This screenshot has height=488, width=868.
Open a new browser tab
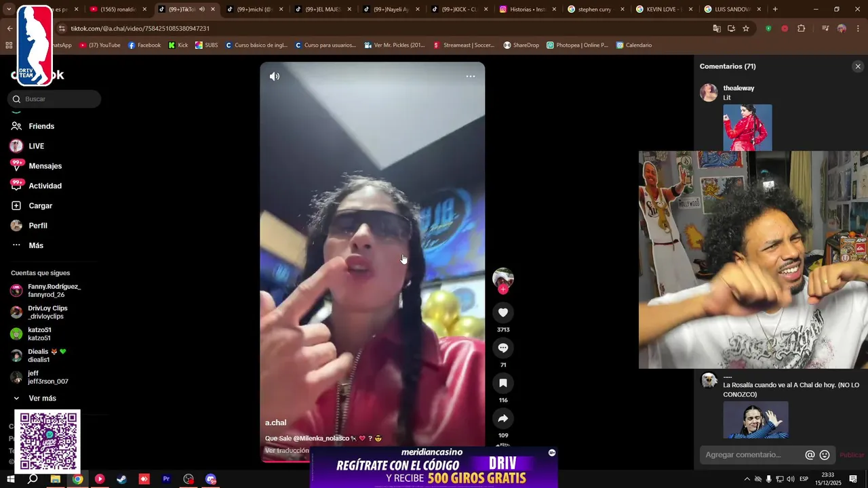pyautogui.click(x=775, y=9)
